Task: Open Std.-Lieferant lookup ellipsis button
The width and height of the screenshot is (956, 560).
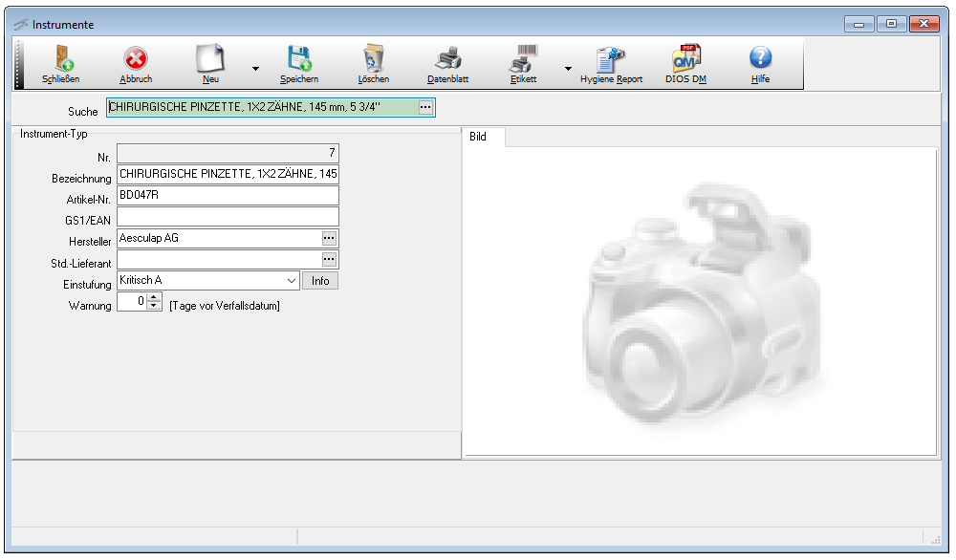Action: pos(329,260)
